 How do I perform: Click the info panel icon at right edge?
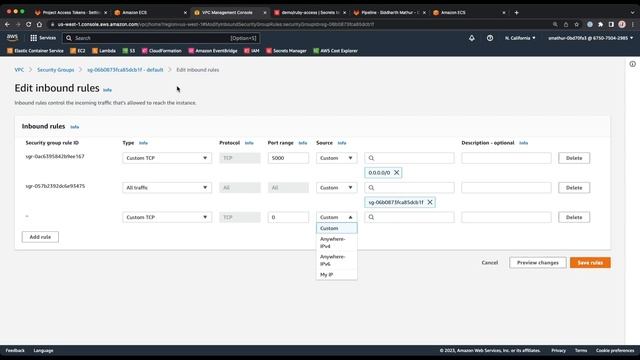pyautogui.click(x=632, y=64)
